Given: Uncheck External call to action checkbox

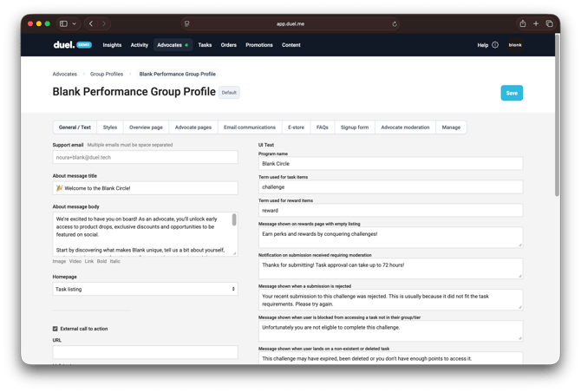Looking at the screenshot, I should tap(55, 329).
